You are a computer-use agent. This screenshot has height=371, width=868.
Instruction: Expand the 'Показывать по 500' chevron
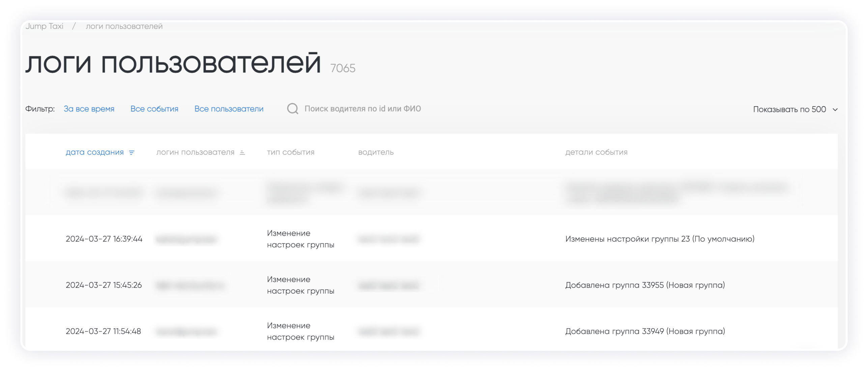[x=835, y=110]
